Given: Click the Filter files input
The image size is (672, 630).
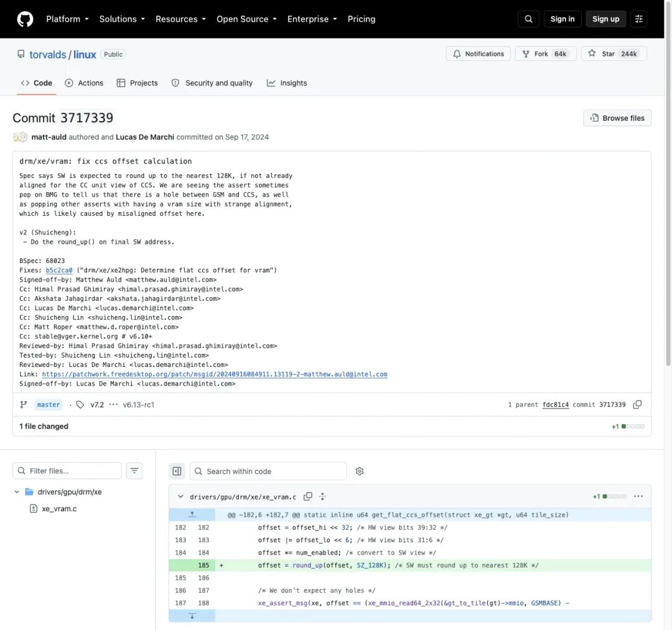Looking at the screenshot, I should (x=67, y=471).
